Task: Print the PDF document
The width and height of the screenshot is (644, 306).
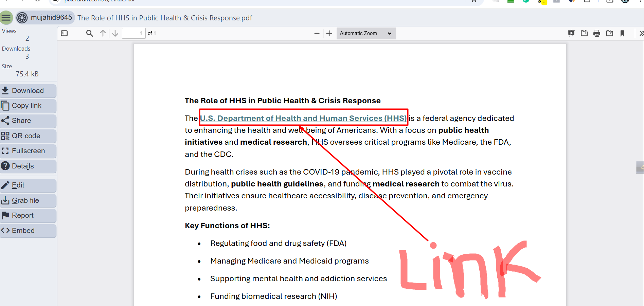Action: [x=597, y=33]
